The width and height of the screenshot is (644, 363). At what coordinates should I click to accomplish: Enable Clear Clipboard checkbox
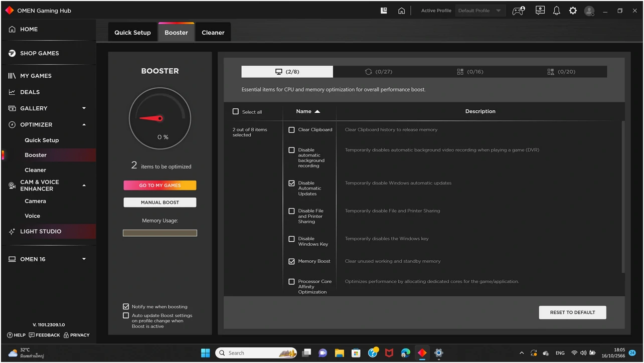click(291, 130)
